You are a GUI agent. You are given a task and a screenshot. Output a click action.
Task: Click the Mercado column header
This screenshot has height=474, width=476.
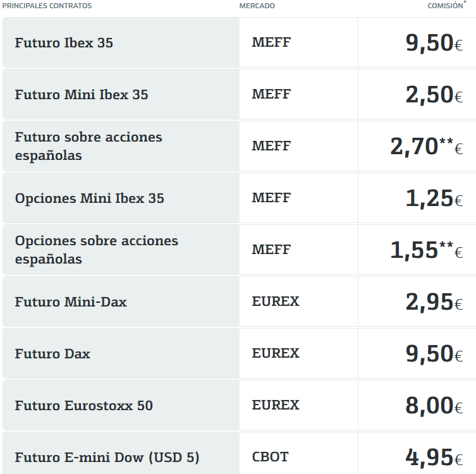pyautogui.click(x=257, y=6)
